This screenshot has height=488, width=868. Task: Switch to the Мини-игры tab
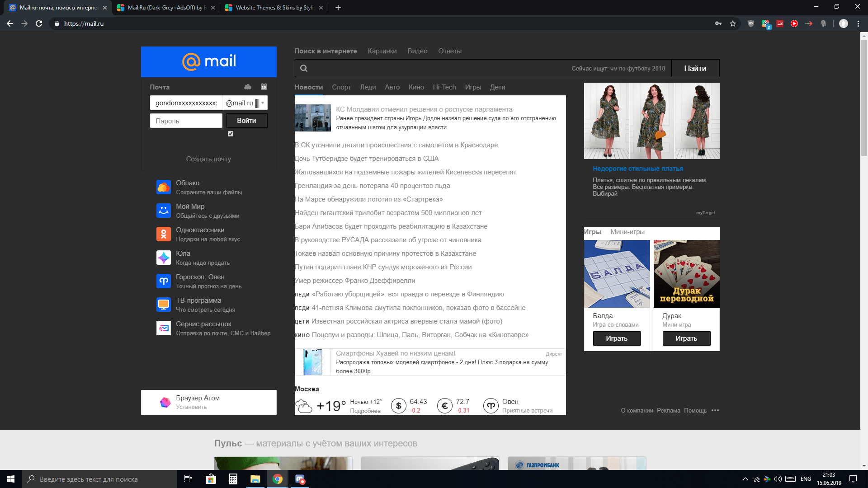point(627,232)
